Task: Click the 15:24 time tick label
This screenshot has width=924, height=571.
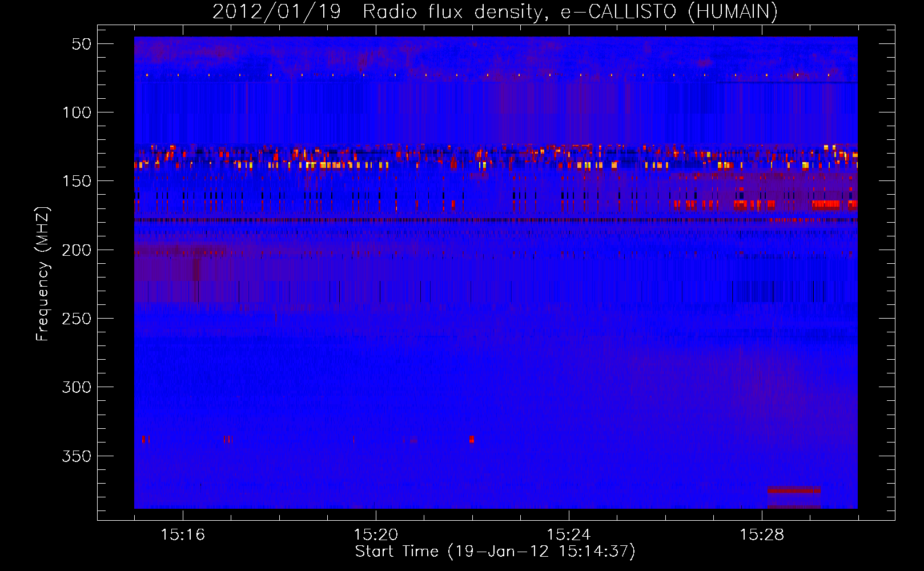Action: 569,535
